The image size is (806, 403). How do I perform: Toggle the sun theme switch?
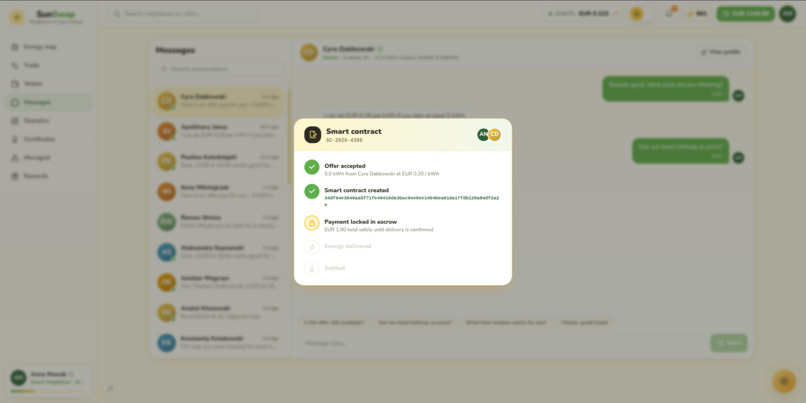pyautogui.click(x=643, y=14)
